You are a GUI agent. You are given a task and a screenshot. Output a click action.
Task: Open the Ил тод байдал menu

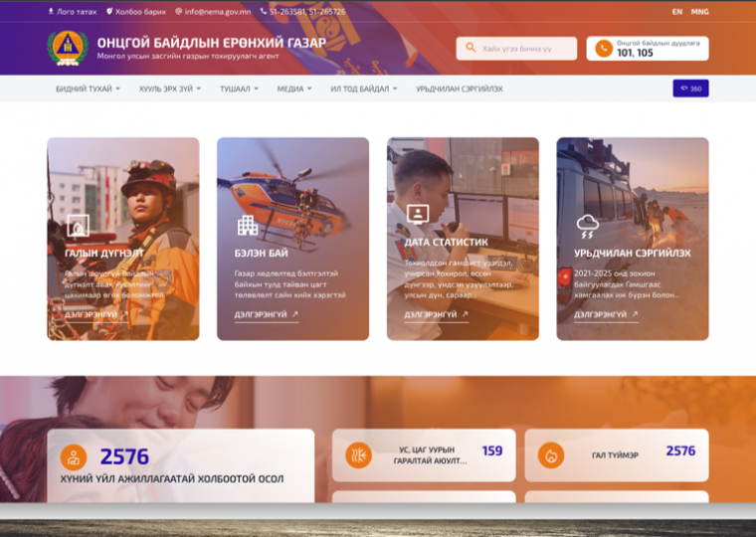(363, 89)
